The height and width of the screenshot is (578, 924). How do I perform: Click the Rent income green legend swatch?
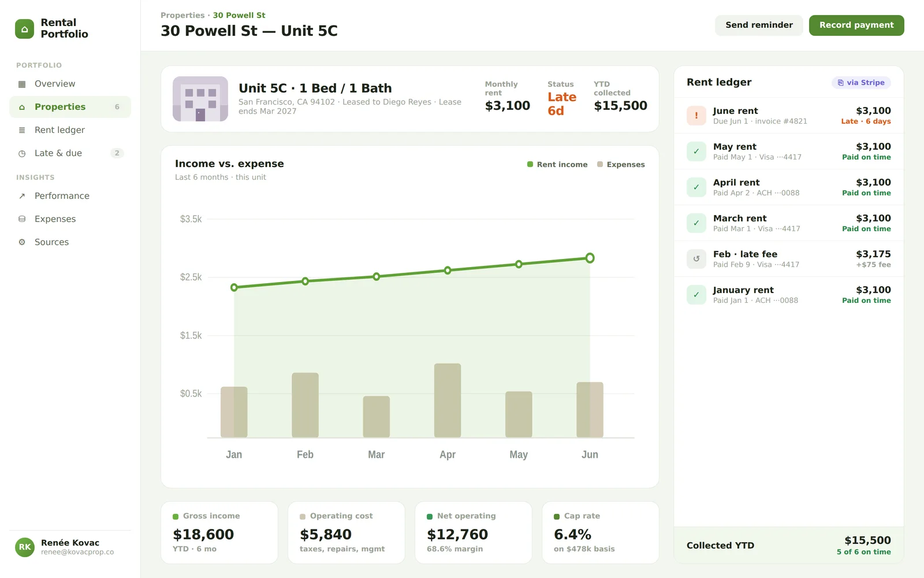click(x=530, y=165)
